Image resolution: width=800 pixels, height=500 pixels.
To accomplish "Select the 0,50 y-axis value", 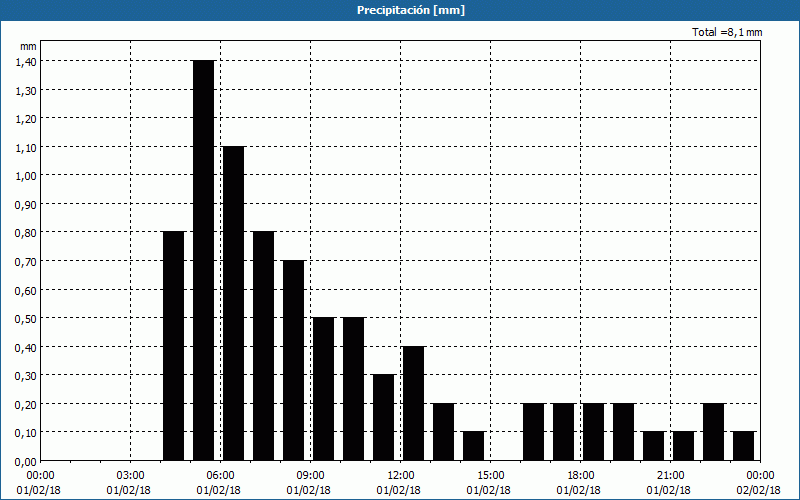I will 26,318.
